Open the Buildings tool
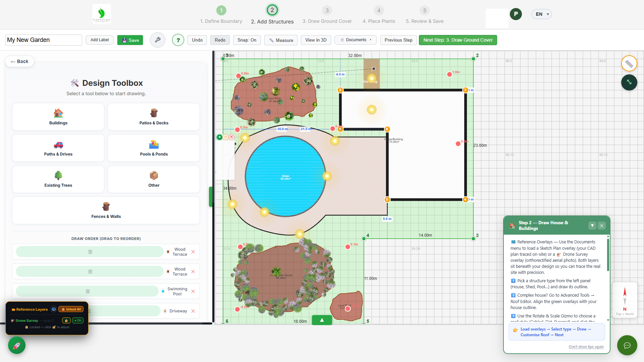Screen dimensions: 644x362 [58, 117]
